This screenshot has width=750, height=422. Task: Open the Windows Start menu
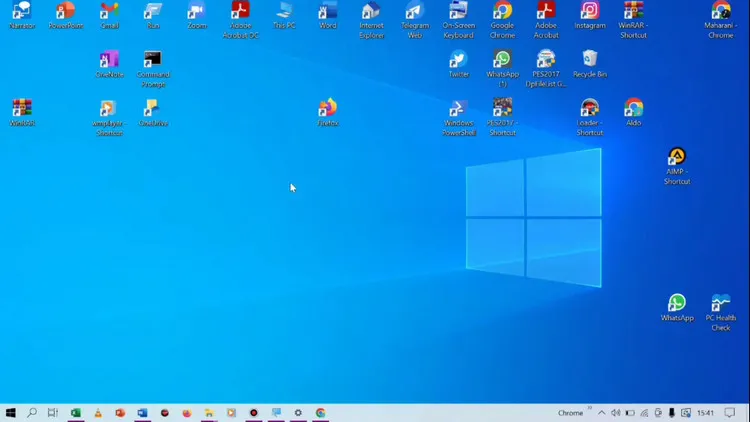[11, 412]
